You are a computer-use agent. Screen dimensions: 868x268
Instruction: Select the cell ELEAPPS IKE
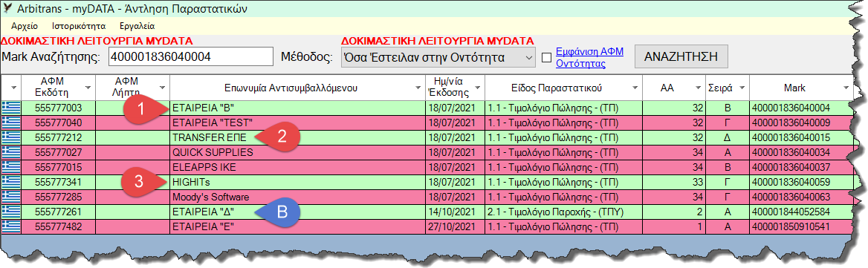pos(298,167)
